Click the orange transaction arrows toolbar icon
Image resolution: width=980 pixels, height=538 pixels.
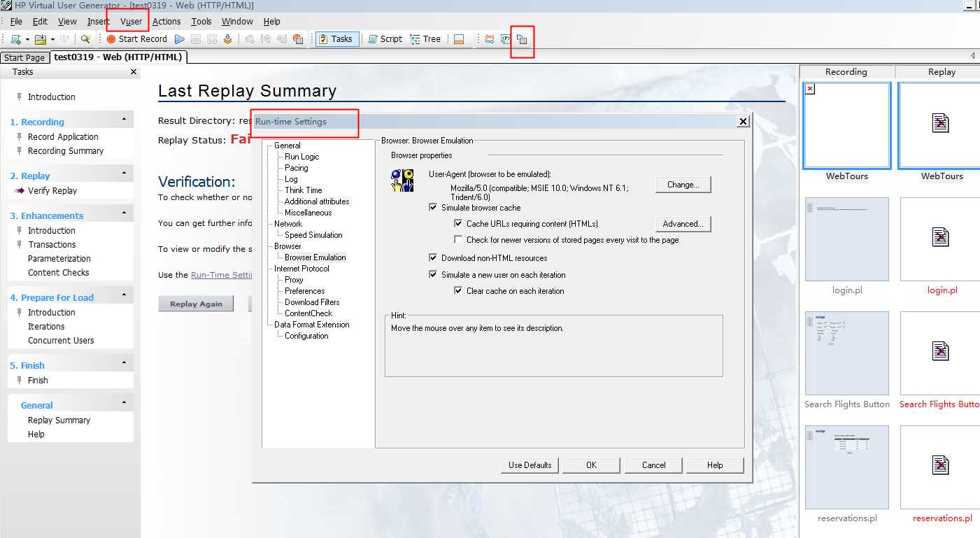point(490,39)
